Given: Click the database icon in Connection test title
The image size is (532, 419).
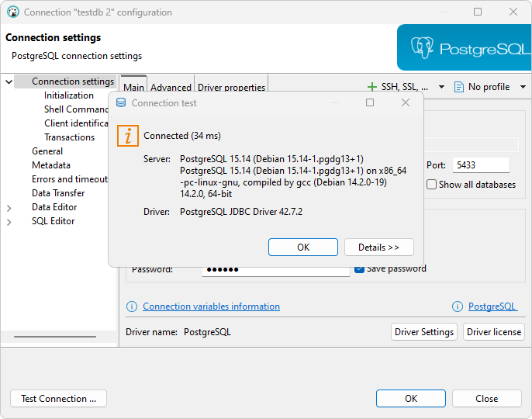Looking at the screenshot, I should coord(121,102).
